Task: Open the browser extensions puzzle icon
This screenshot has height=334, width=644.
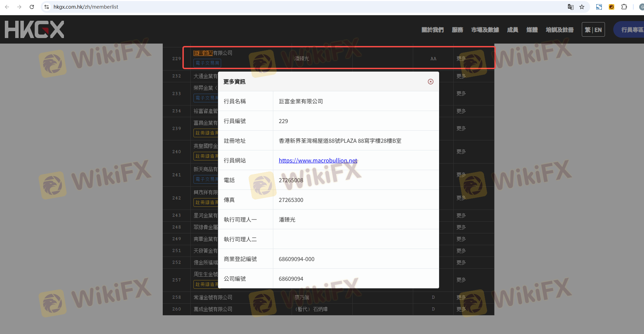Action: (x=624, y=7)
